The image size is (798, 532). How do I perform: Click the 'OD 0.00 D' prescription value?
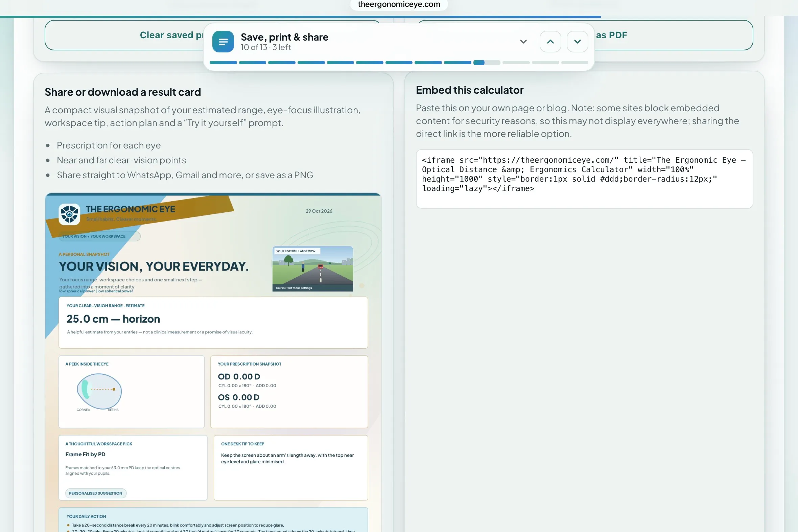pos(239,376)
